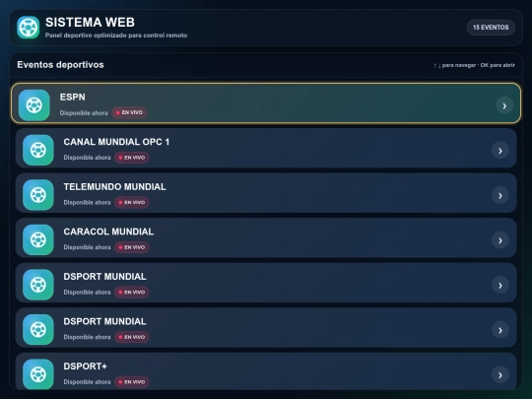Click 'Disponible ahora' under CARACOL MUNDIAL
The height and width of the screenshot is (399, 532).
pyautogui.click(x=88, y=247)
